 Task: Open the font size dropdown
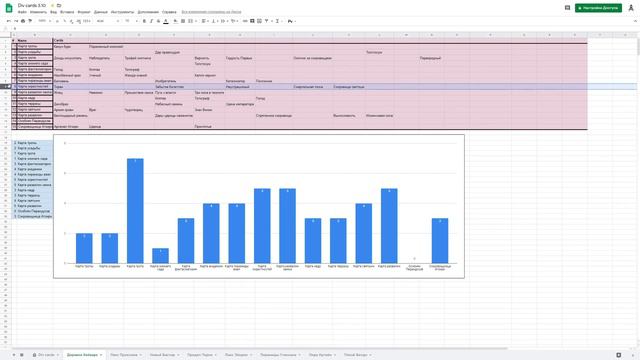131,21
